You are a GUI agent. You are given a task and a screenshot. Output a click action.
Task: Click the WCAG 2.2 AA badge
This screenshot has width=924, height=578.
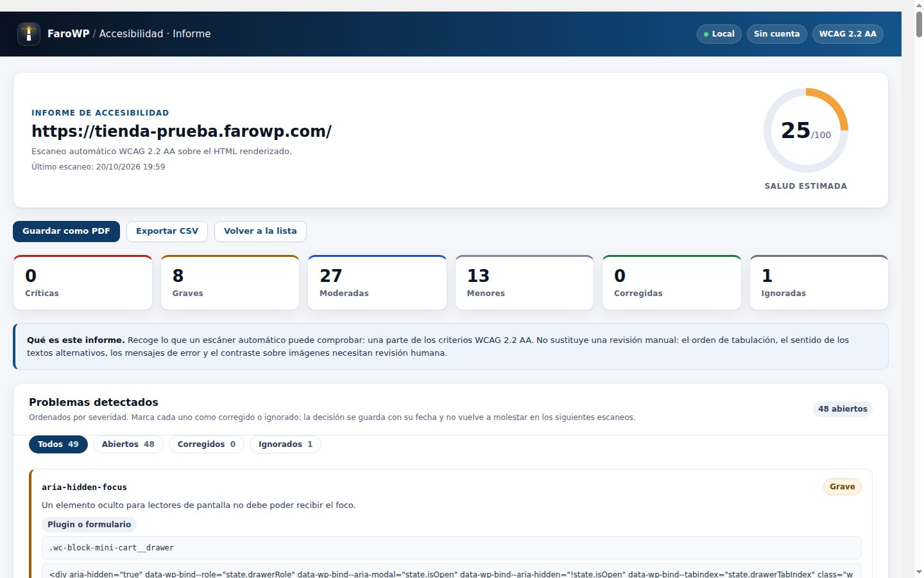tap(848, 34)
